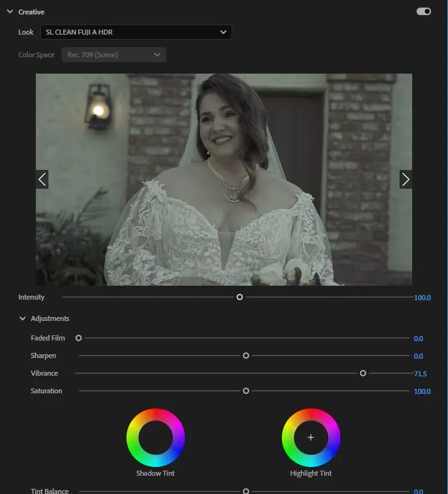Collapse the Creative section chevron
This screenshot has height=494, width=448.
pyautogui.click(x=10, y=12)
